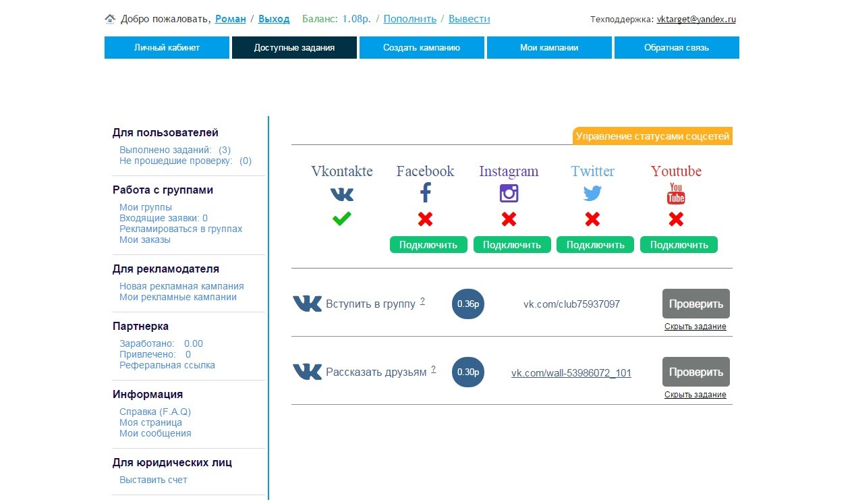Screen dimensions: 852x504
Task: Click the vk.com/club75937097 address
Action: point(571,304)
